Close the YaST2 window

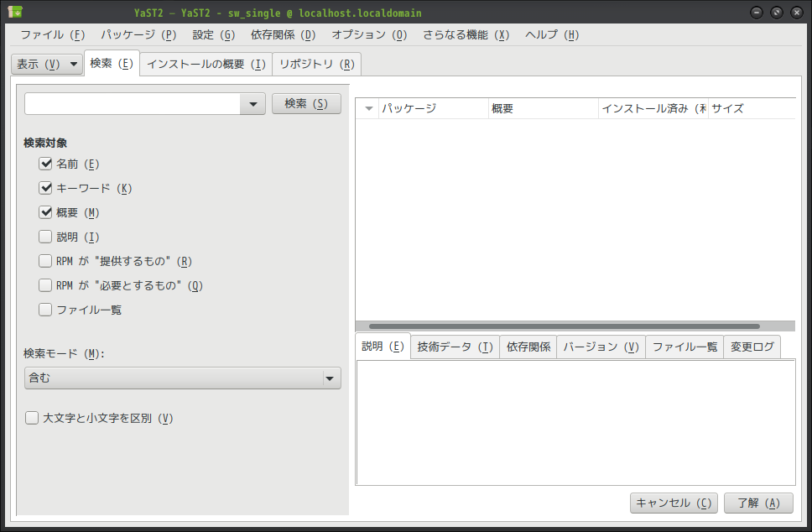[x=797, y=13]
